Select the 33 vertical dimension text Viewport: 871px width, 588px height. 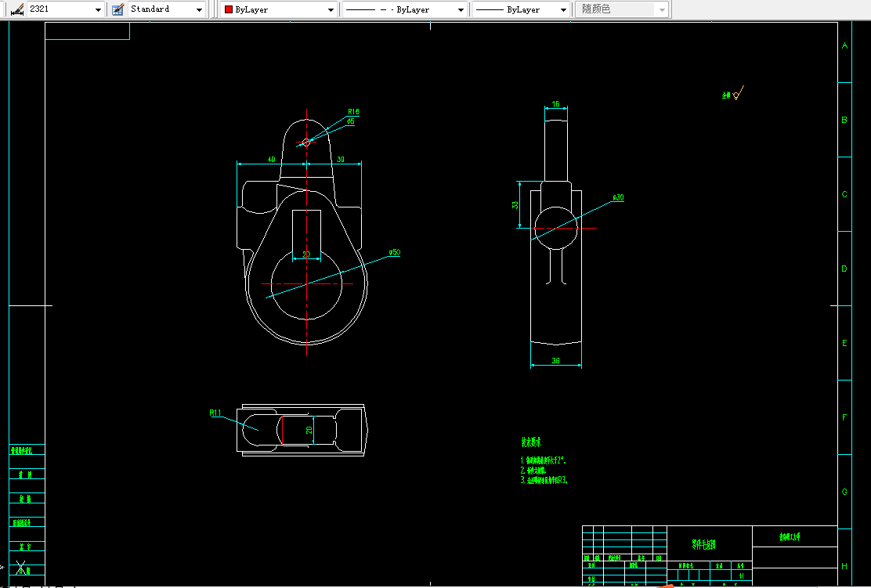tap(515, 205)
